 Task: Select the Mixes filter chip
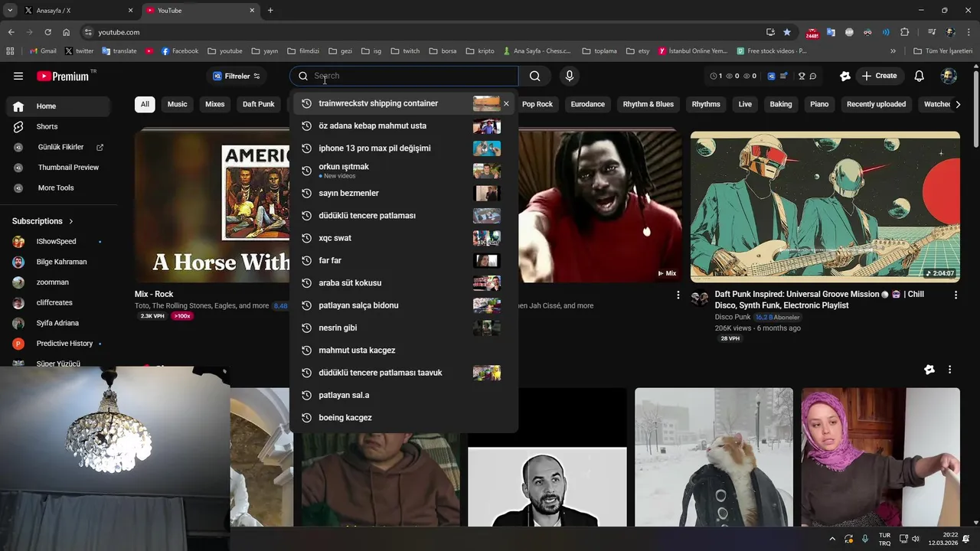tap(215, 104)
